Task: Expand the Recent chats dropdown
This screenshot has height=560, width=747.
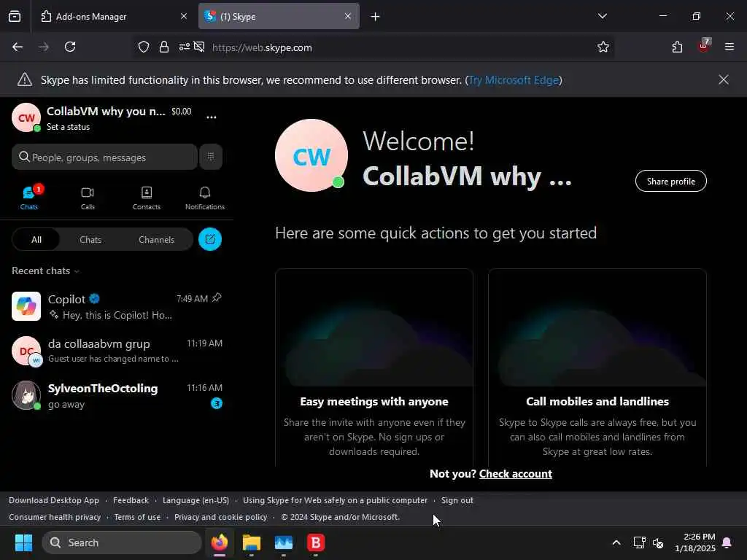Action: click(46, 271)
